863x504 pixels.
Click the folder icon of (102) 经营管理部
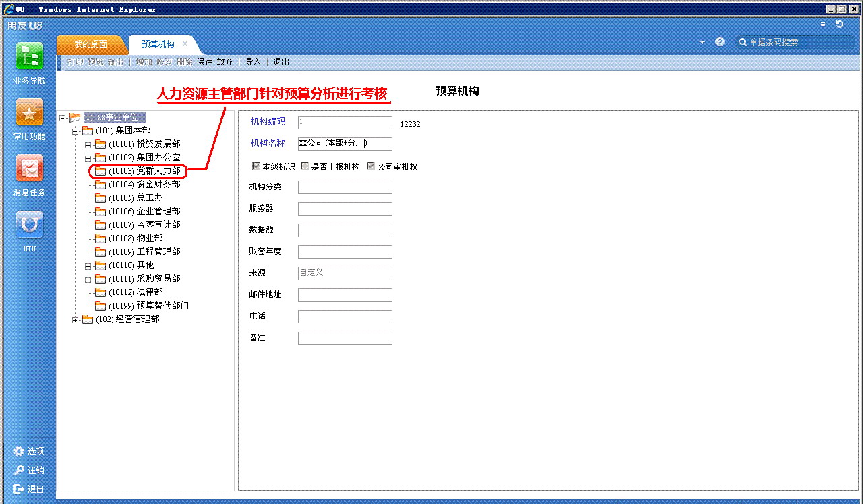(x=88, y=319)
